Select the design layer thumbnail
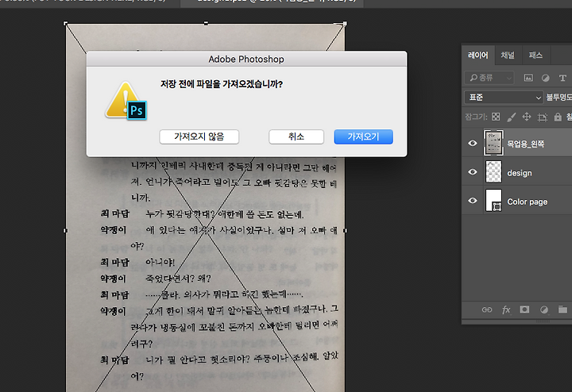Viewport: 572px width, 392px height. click(493, 171)
